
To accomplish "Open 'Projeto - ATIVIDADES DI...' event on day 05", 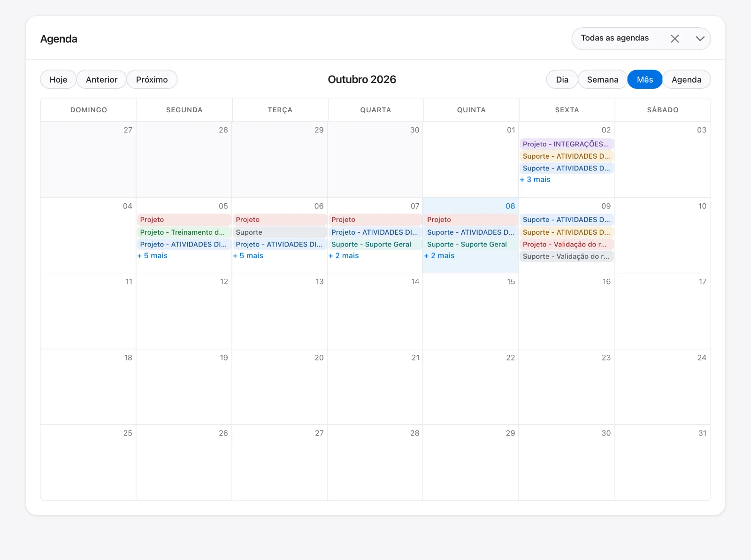I will pos(184,245).
